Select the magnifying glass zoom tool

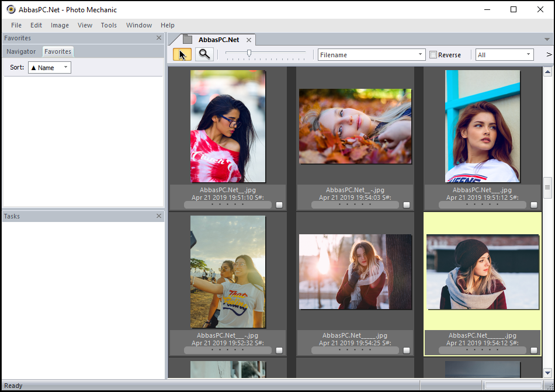(x=204, y=54)
